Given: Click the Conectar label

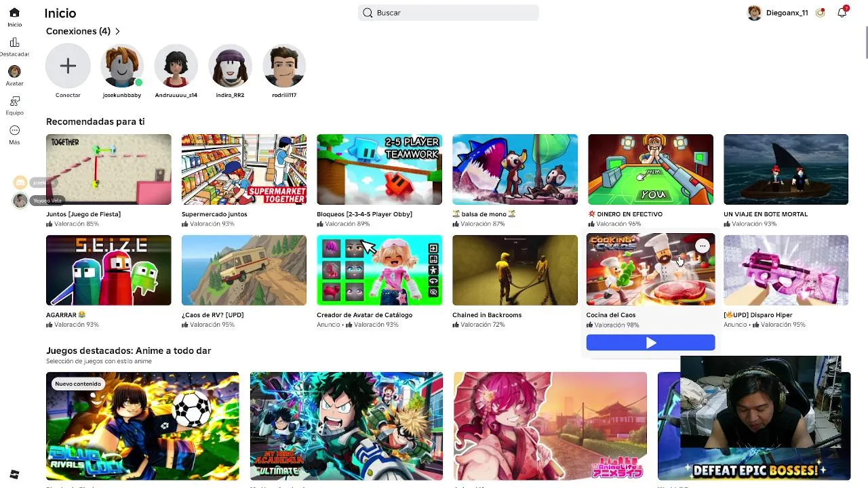Looking at the screenshot, I should [x=68, y=96].
